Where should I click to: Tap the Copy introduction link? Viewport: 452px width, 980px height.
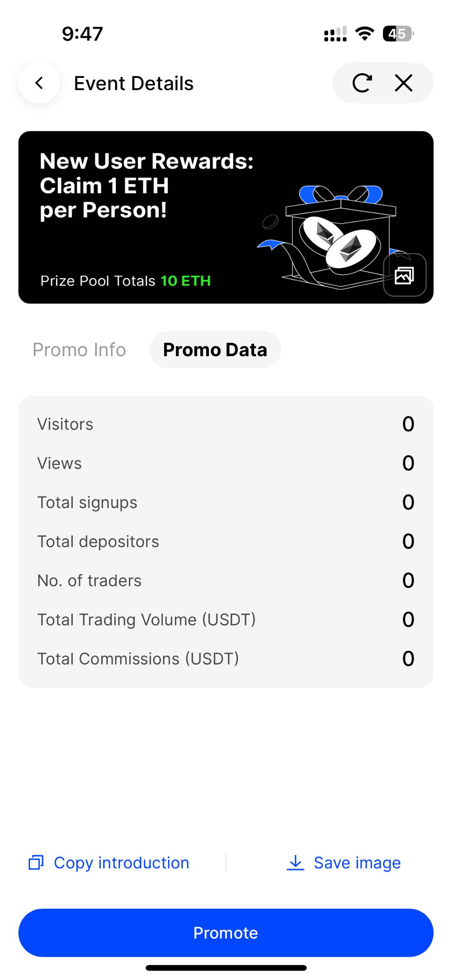coord(121,862)
